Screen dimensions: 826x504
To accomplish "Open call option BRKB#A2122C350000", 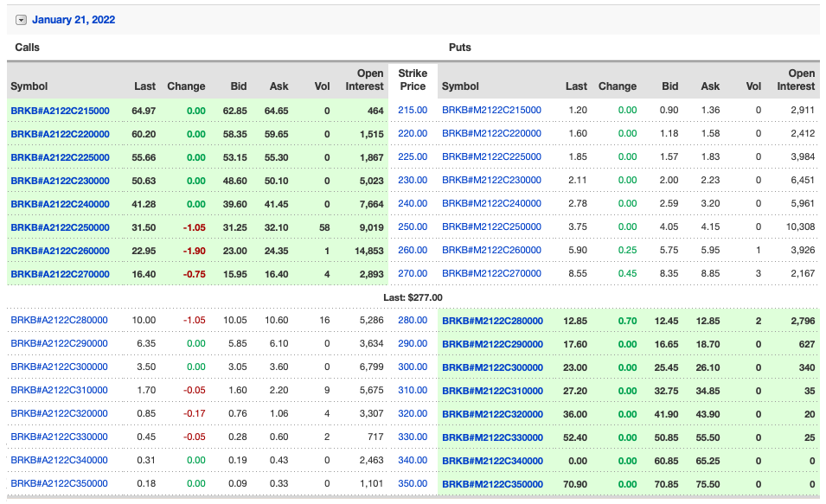I will [x=60, y=484].
